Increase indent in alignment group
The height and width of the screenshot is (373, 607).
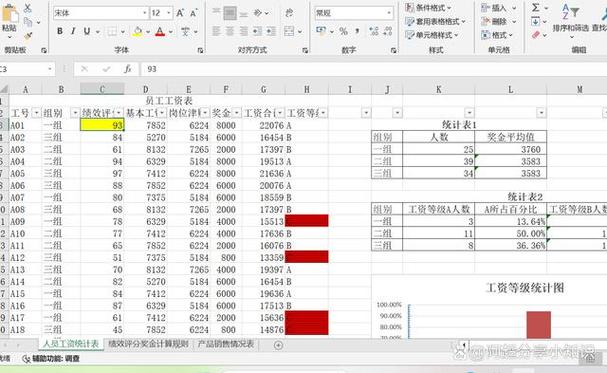(x=271, y=31)
